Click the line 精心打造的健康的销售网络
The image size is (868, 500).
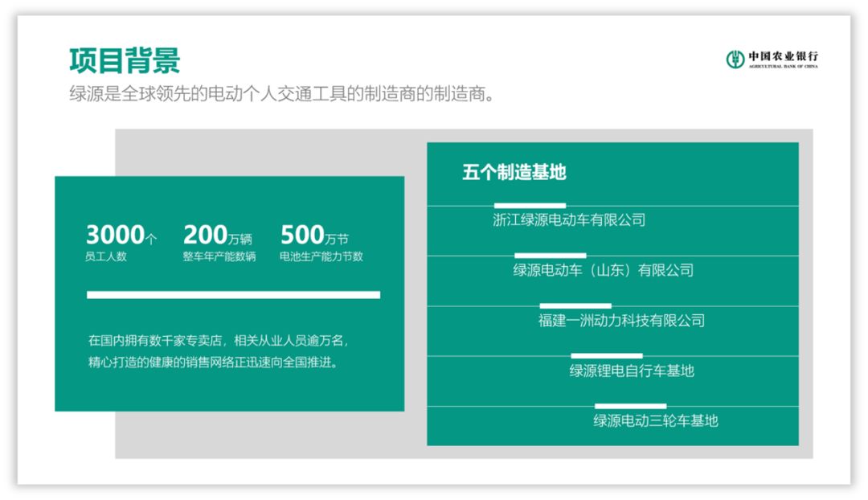(213, 362)
